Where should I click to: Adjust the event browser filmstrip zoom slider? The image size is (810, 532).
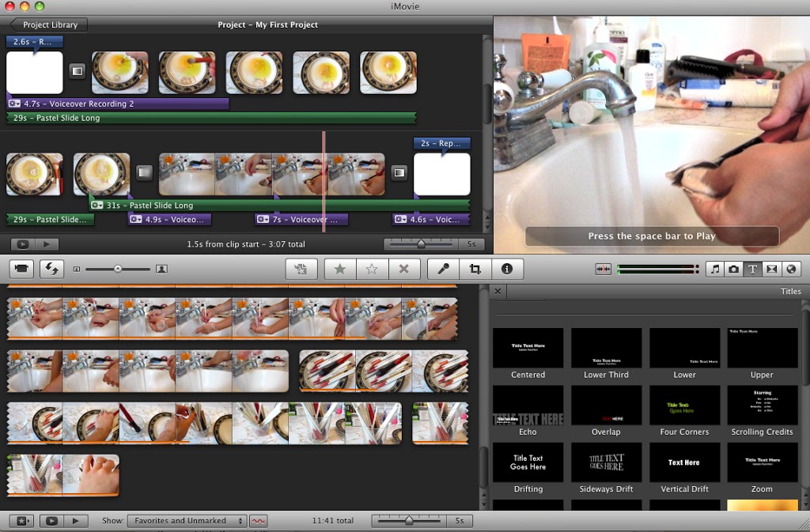(x=409, y=521)
